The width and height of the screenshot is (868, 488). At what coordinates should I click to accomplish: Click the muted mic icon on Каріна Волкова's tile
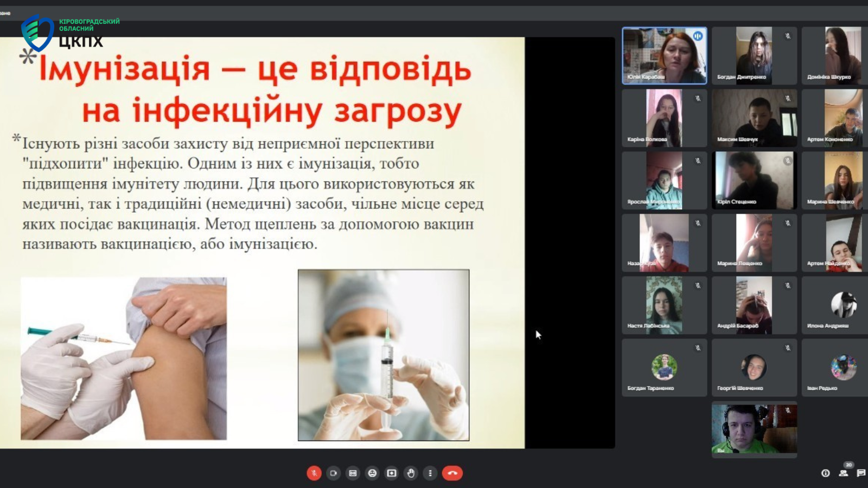(698, 99)
